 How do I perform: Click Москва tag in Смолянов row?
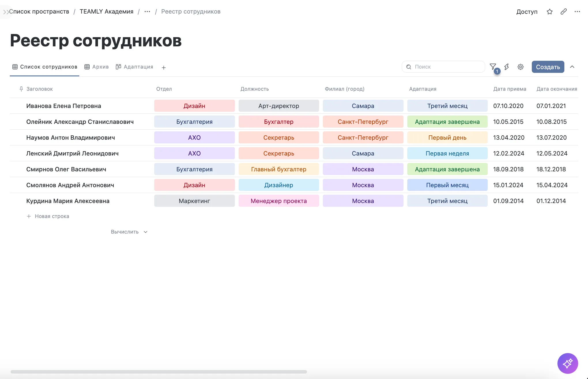[x=363, y=185]
